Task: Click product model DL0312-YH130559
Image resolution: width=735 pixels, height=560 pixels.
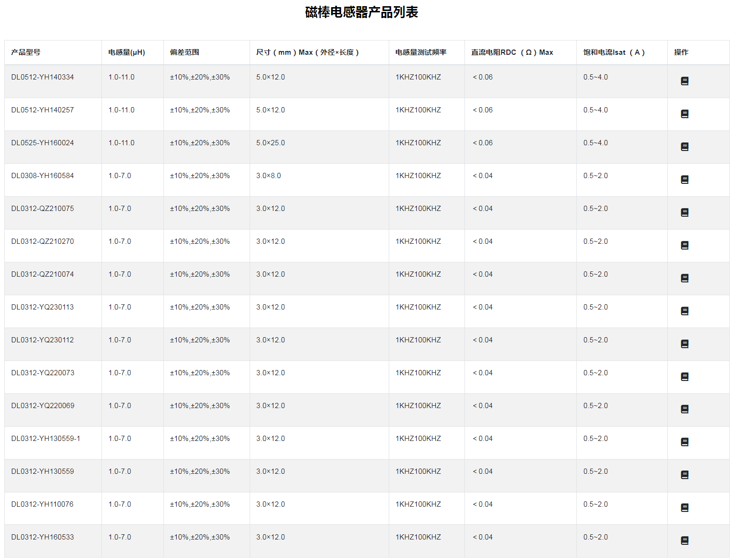Action: point(42,471)
